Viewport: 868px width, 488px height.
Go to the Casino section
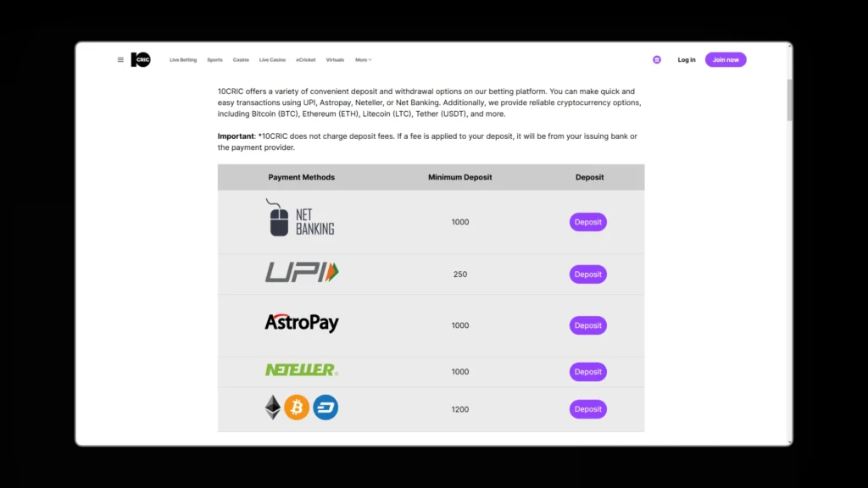241,60
